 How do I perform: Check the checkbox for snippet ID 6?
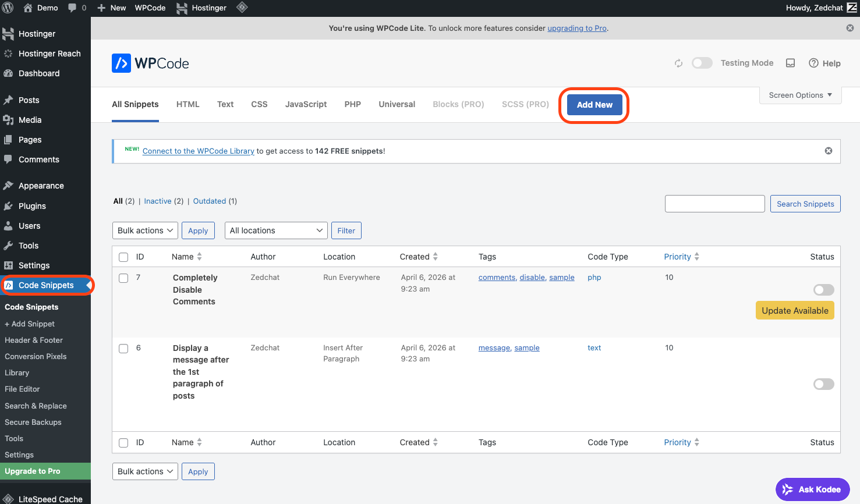(123, 348)
